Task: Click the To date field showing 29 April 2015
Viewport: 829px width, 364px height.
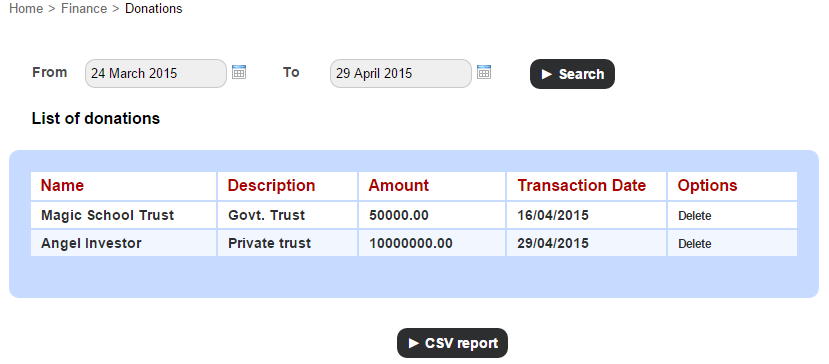Action: [401, 74]
